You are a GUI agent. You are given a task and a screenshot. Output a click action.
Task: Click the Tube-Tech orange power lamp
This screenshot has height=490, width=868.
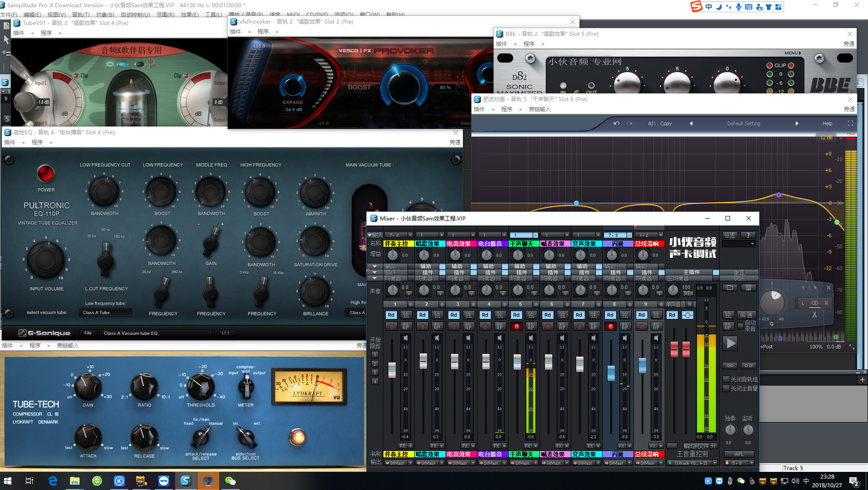[x=298, y=437]
